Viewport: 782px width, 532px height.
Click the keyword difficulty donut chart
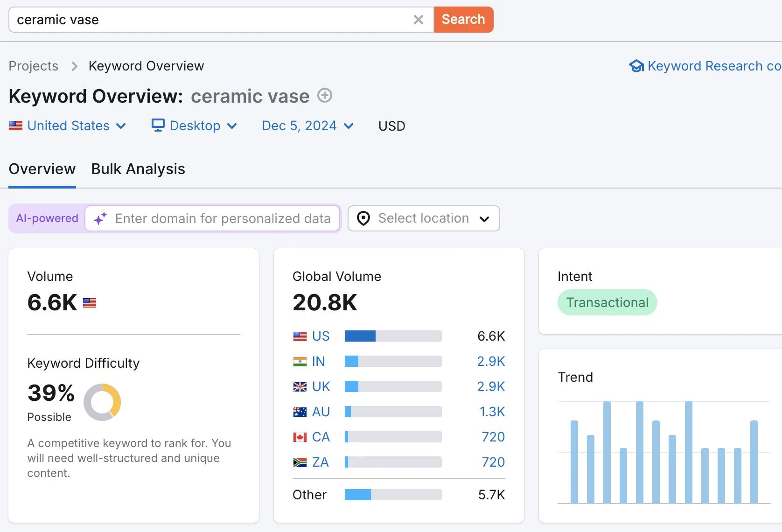click(x=102, y=402)
